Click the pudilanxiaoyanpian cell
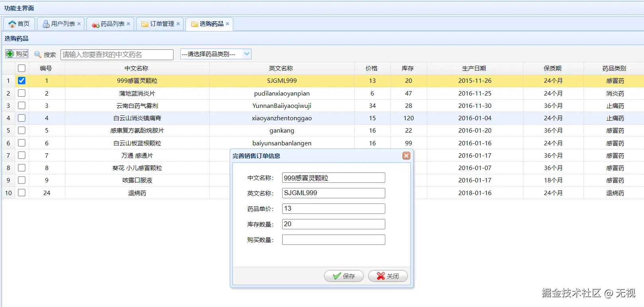This screenshot has width=644, height=307. [x=282, y=93]
